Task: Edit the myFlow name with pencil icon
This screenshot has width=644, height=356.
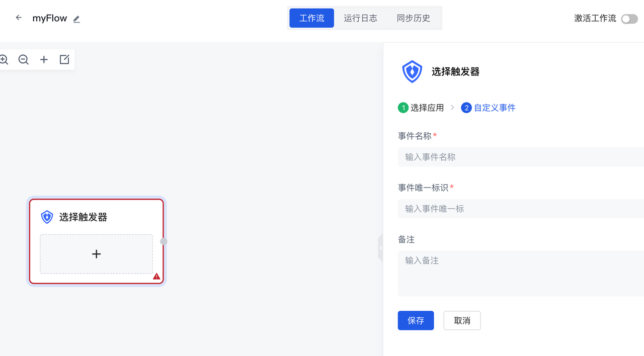Action: click(76, 19)
